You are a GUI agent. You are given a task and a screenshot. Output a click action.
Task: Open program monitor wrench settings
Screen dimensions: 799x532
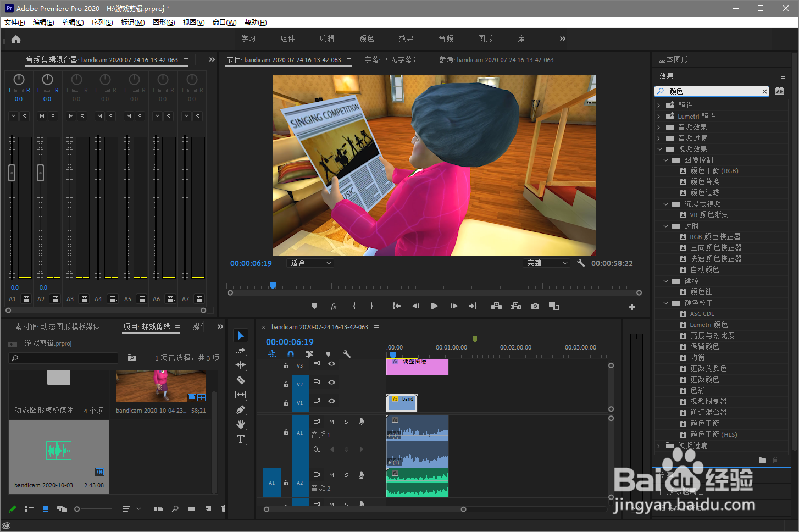click(581, 263)
